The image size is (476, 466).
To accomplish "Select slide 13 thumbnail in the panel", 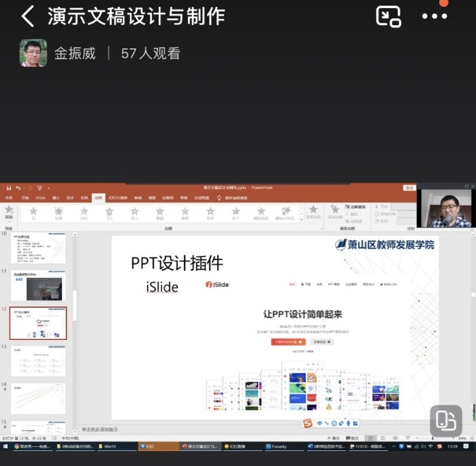I will click(38, 361).
